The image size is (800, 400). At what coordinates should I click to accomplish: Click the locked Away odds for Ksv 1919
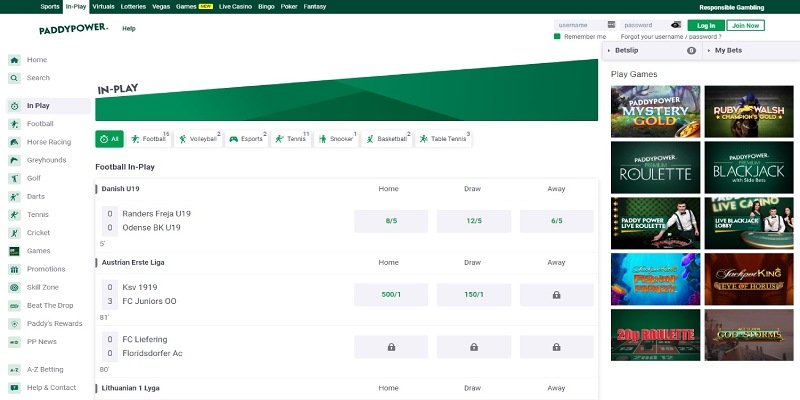[x=557, y=295]
